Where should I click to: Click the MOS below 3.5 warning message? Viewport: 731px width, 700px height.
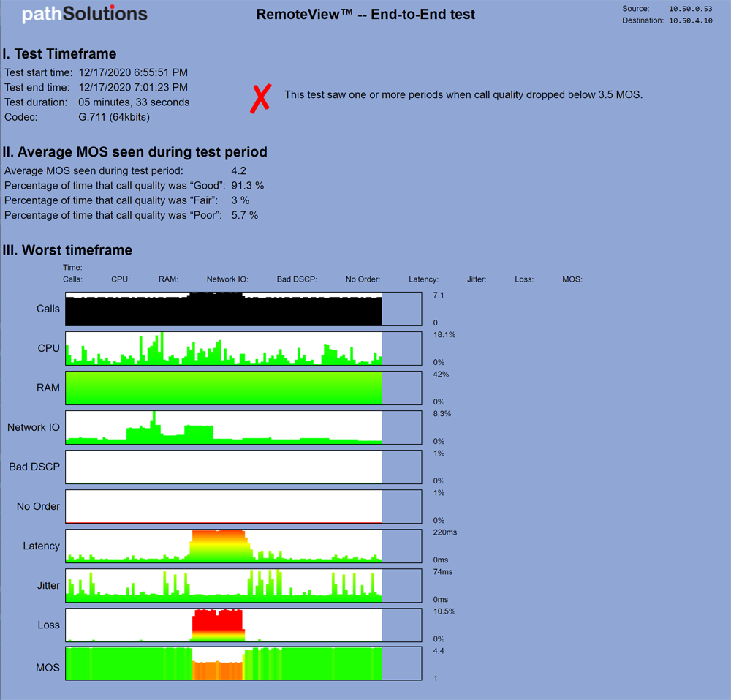[463, 94]
